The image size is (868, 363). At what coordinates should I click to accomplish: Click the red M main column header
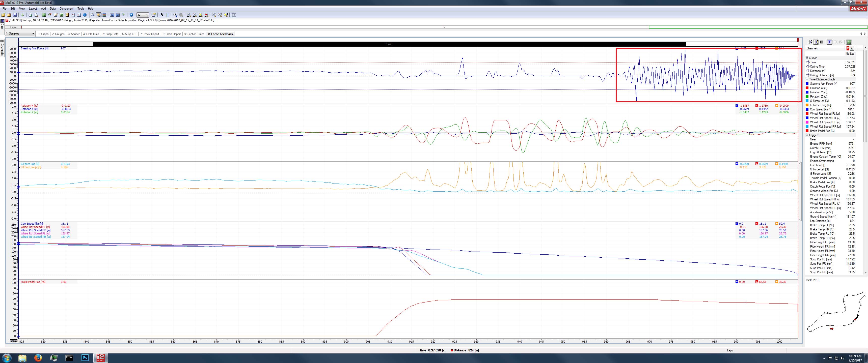click(848, 48)
